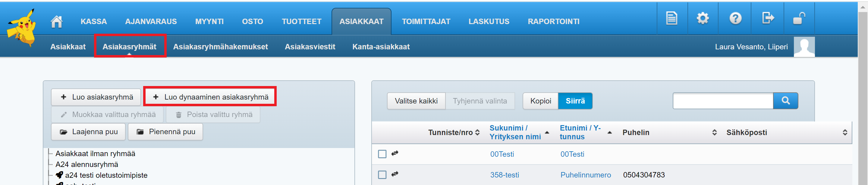Open the Asiakasryhmät subtab
Image resolution: width=868 pixels, height=185 pixels.
point(129,47)
